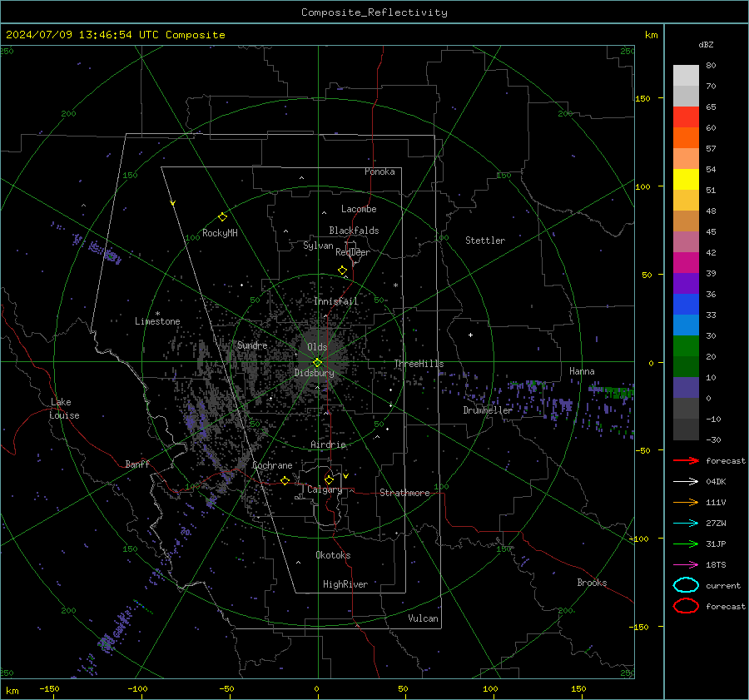Select the slate purple 0-10 dBZ swatch

(686, 388)
